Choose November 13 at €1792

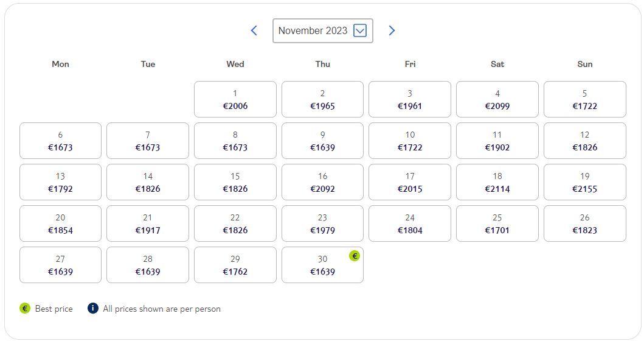(60, 182)
